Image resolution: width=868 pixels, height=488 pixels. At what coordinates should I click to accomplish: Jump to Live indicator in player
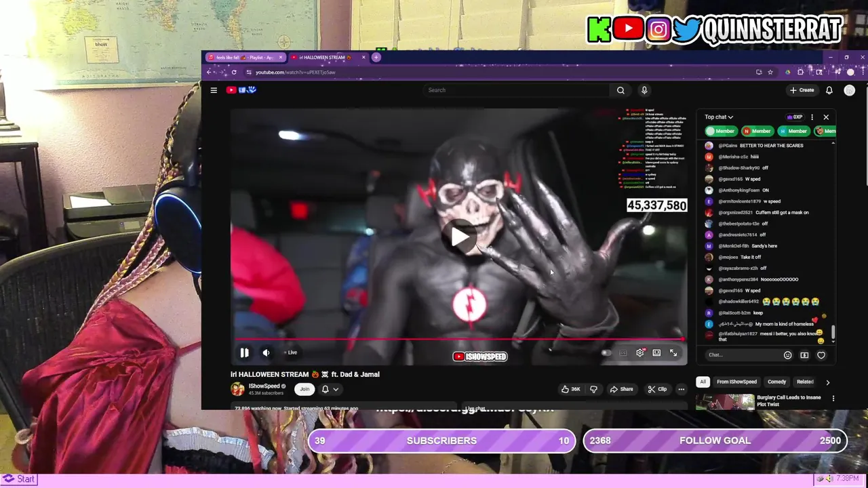click(x=290, y=352)
